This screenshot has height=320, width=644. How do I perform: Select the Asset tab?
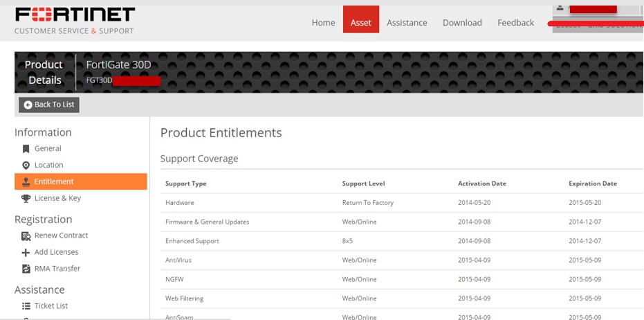361,19
